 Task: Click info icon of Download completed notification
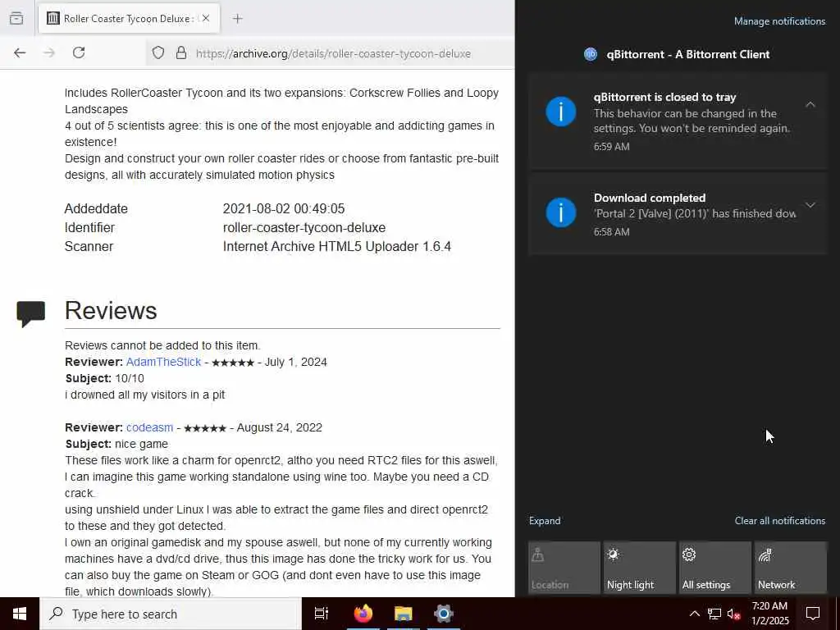561,212
